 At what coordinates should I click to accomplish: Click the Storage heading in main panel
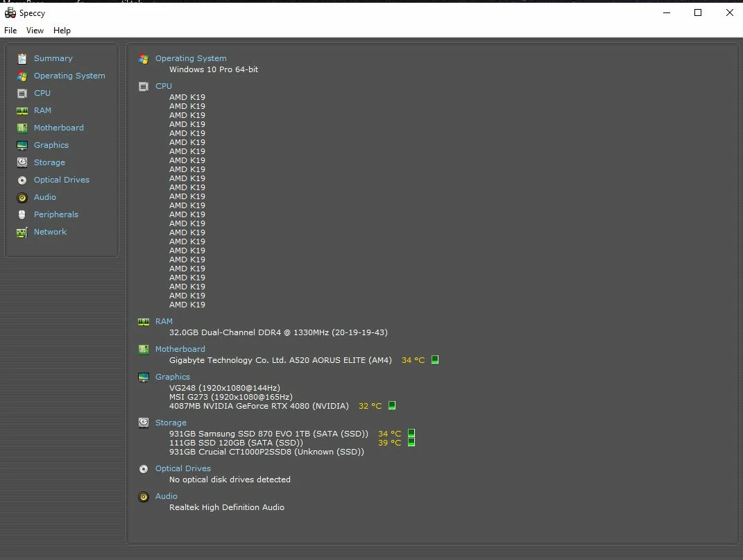(x=171, y=423)
